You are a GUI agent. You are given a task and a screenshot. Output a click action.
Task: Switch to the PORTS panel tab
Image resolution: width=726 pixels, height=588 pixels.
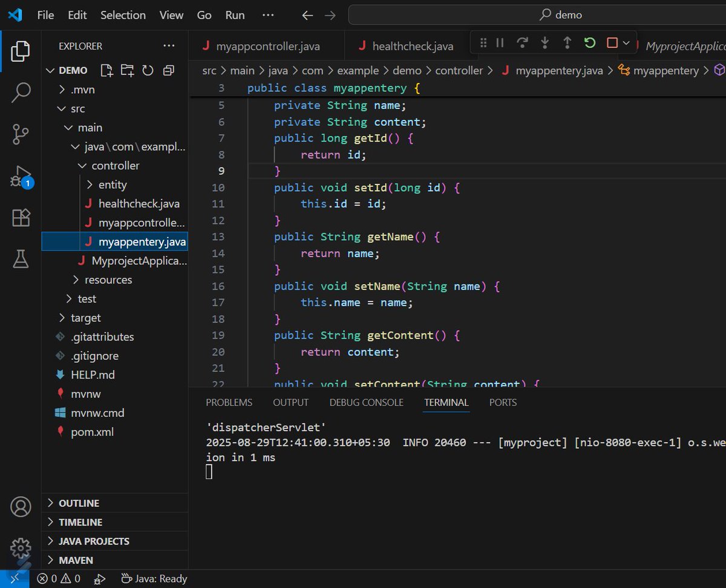pyautogui.click(x=503, y=402)
